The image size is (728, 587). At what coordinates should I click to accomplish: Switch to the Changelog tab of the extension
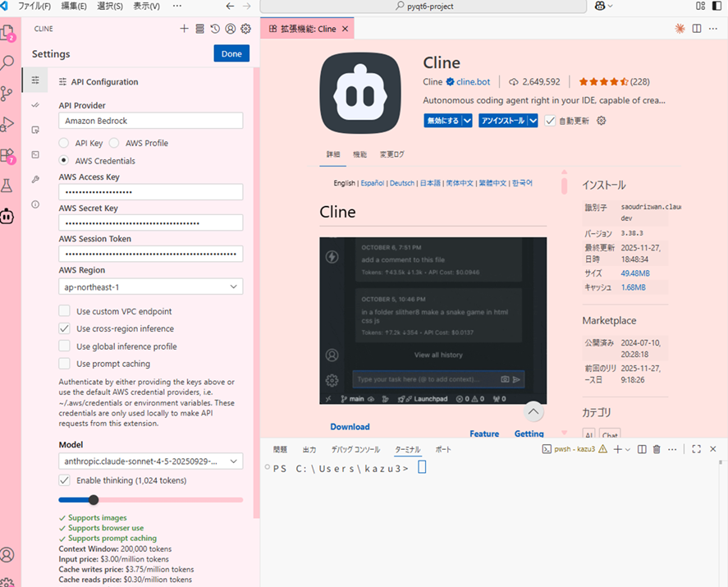[x=391, y=154]
